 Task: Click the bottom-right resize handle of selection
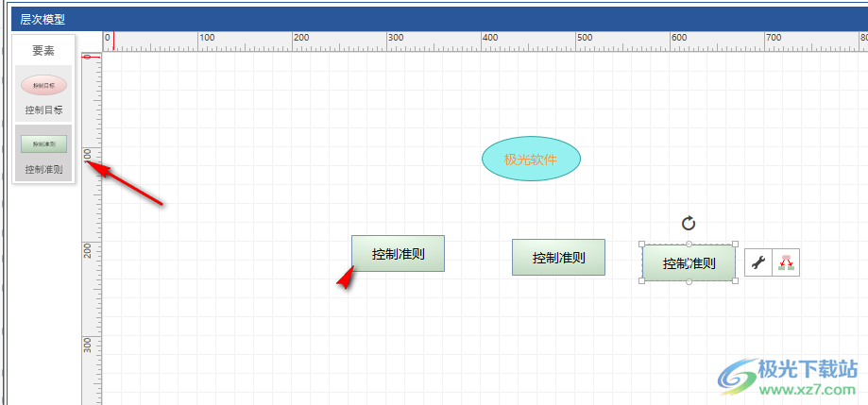(736, 281)
